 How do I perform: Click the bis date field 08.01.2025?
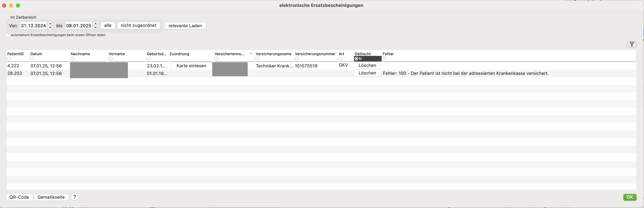point(79,25)
